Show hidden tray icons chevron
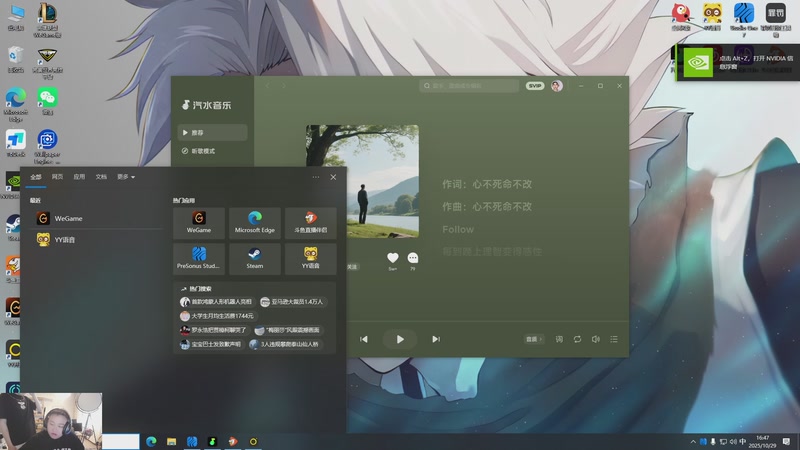 pos(693,442)
